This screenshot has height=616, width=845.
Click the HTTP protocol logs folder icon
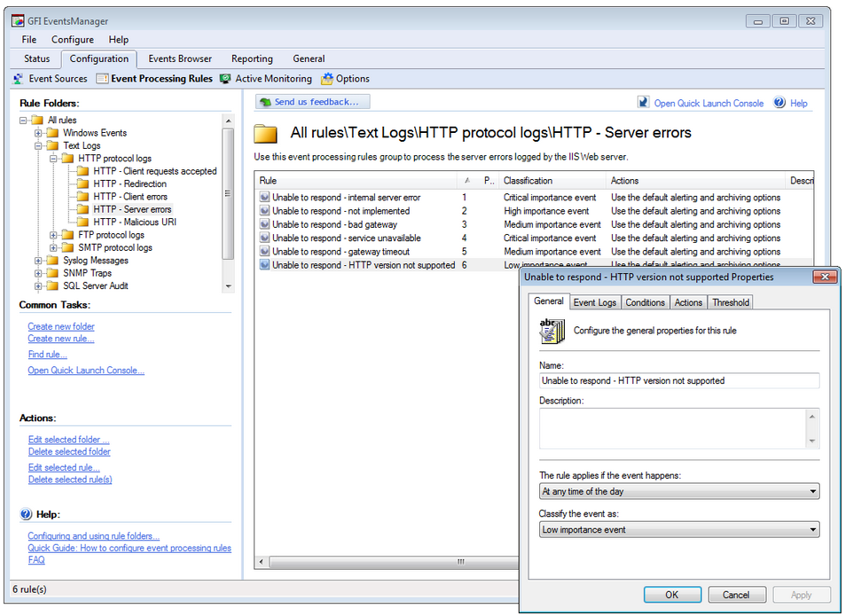pyautogui.click(x=67, y=159)
